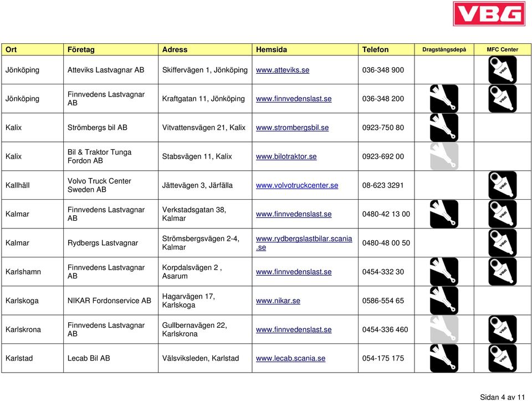The width and height of the screenshot is (532, 401).
Task: Select phone number 0480-48 00 50
Action: (x=386, y=243)
